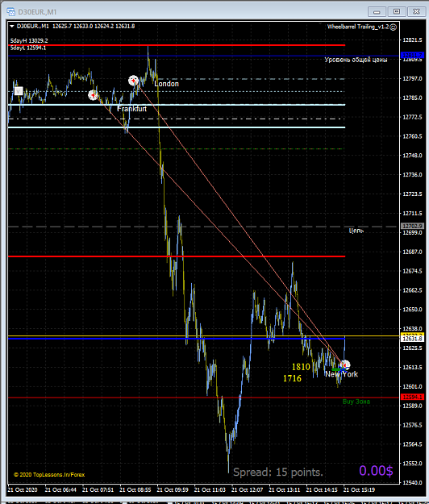Click the Wheelbarrel Trailing smiley face icon
Screen dimensions: 429x504
click(393, 27)
